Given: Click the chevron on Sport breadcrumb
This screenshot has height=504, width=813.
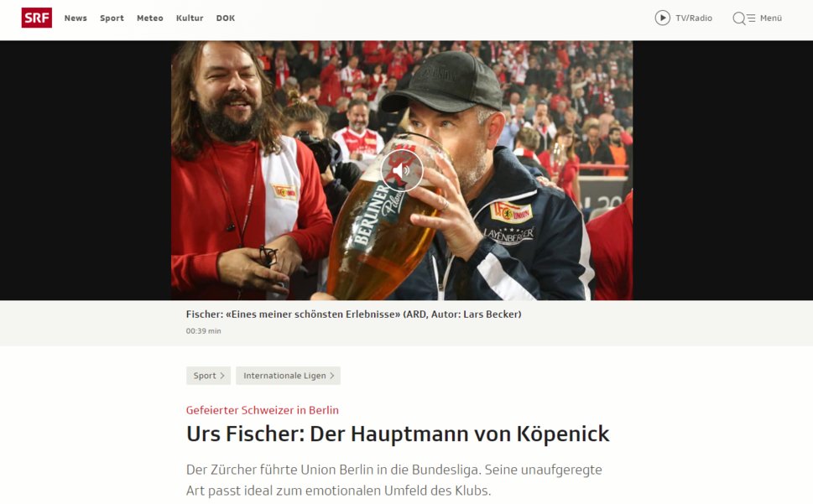Looking at the screenshot, I should tap(222, 376).
